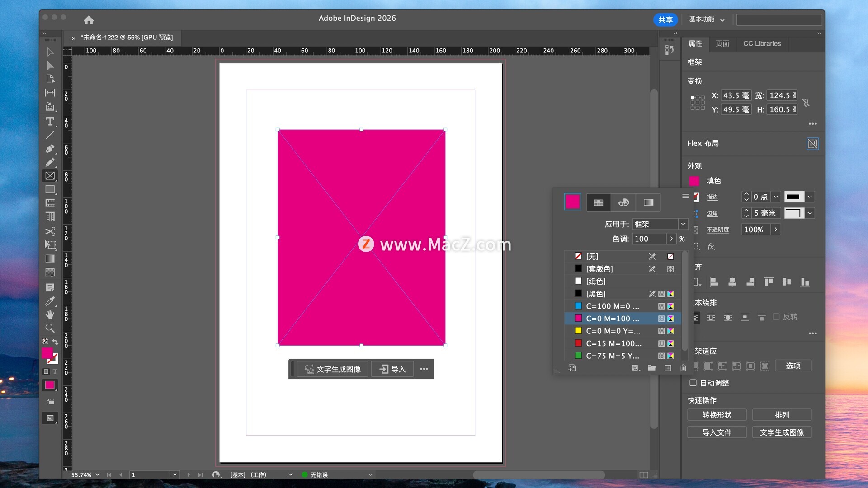Click the Home icon in title bar
Viewport: 868px width, 488px height.
coord(89,20)
